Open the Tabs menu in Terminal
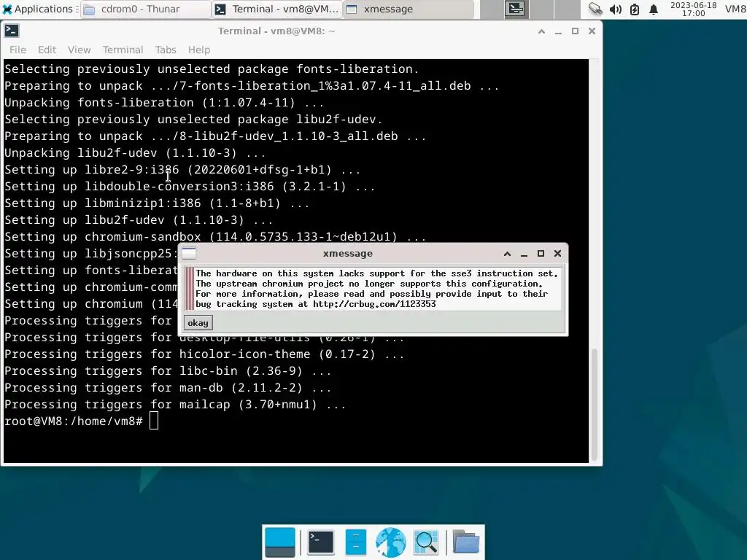Image resolution: width=747 pixels, height=560 pixels. [166, 50]
